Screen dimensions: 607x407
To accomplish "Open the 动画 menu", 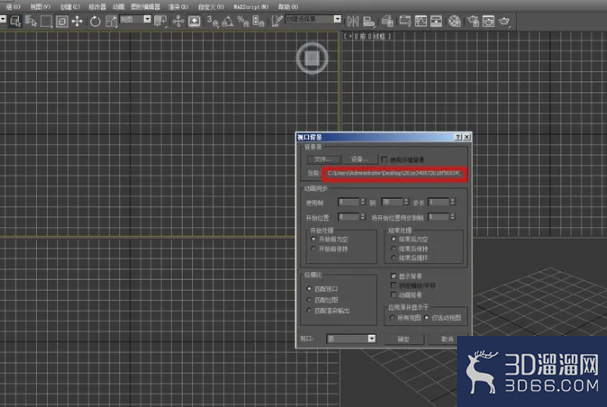I will [x=118, y=7].
